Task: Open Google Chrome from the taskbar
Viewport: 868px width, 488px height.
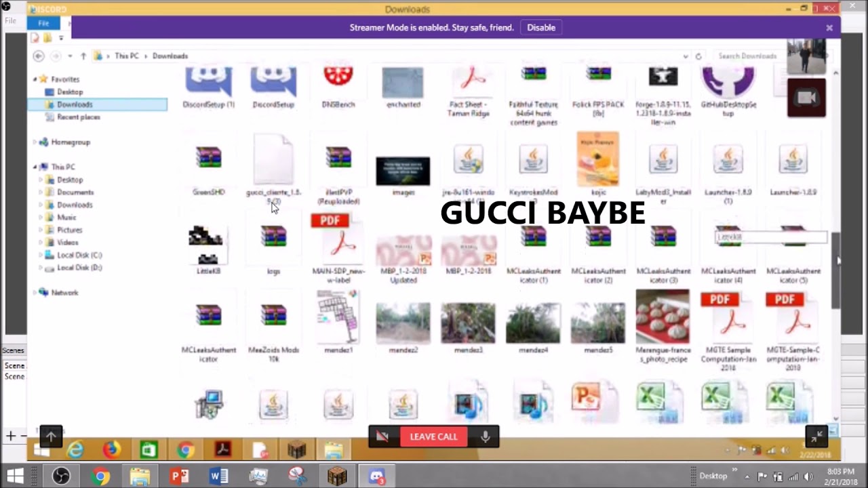Action: [x=100, y=476]
